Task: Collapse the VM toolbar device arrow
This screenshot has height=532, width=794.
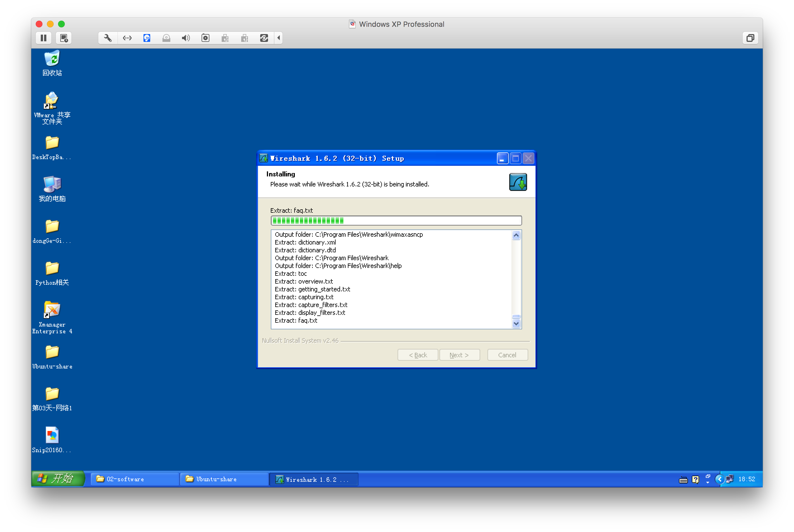Action: tap(279, 38)
